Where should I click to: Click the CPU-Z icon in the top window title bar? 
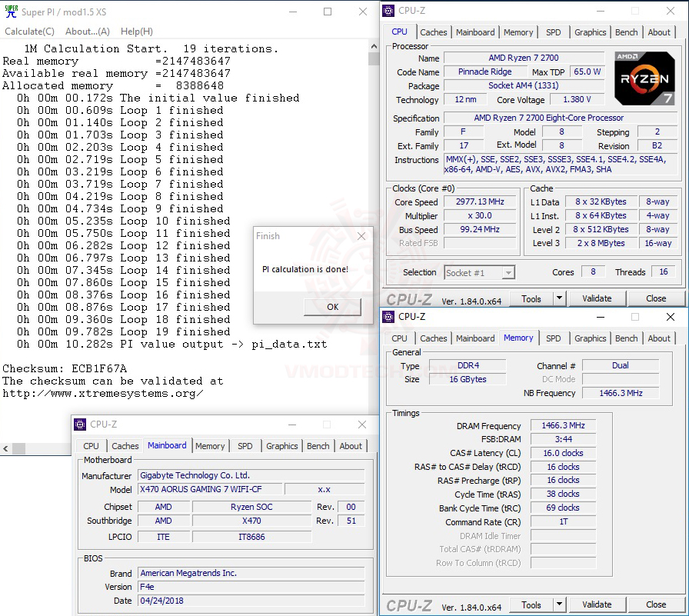click(x=388, y=10)
